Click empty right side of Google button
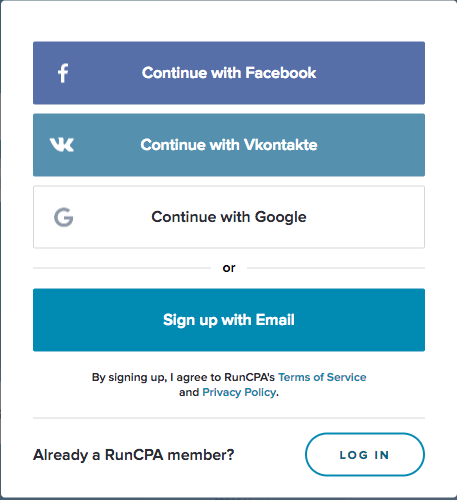 (x=367, y=217)
